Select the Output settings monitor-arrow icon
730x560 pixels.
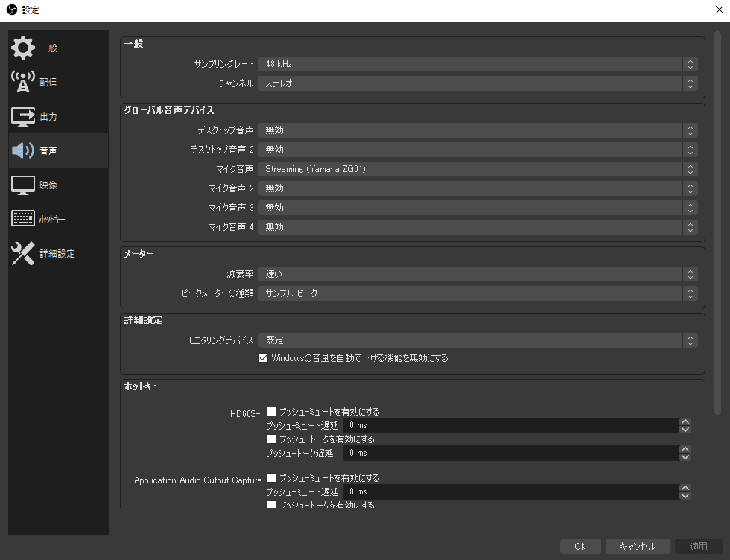23,117
